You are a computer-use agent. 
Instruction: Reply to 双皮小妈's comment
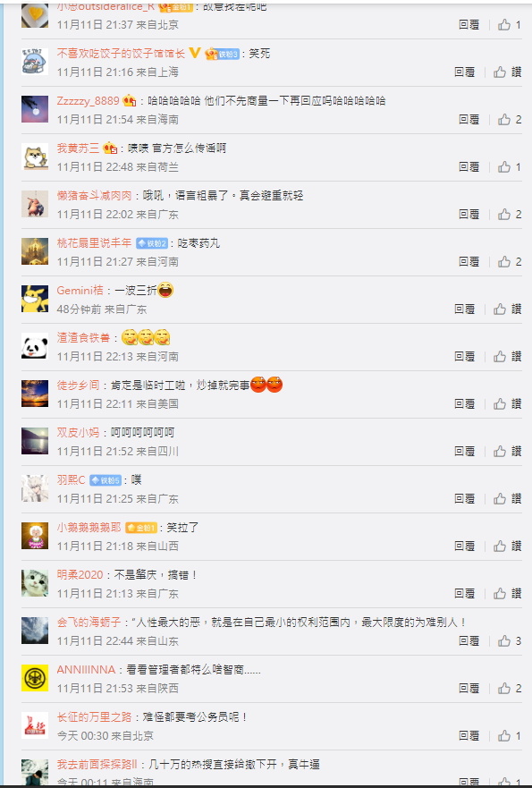464,452
